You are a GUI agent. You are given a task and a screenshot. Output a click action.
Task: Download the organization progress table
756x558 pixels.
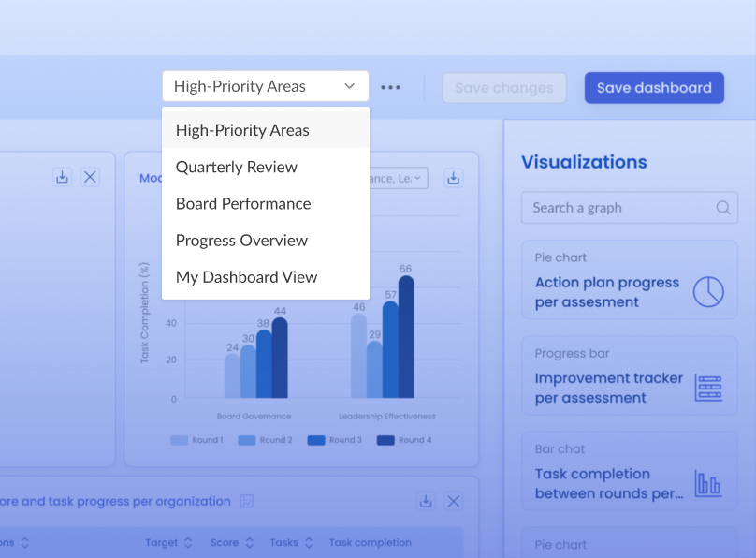point(426,501)
